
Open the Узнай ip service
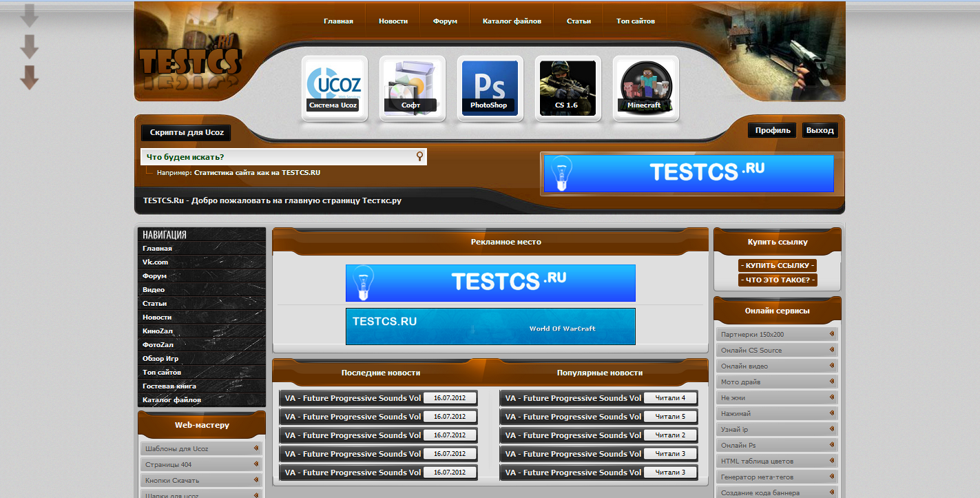[x=778, y=429]
